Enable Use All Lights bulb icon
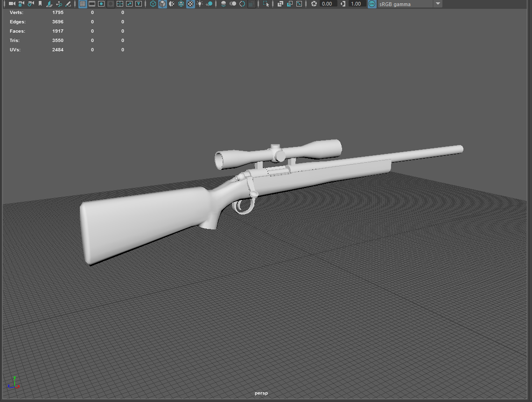The width and height of the screenshot is (532, 402). click(200, 4)
